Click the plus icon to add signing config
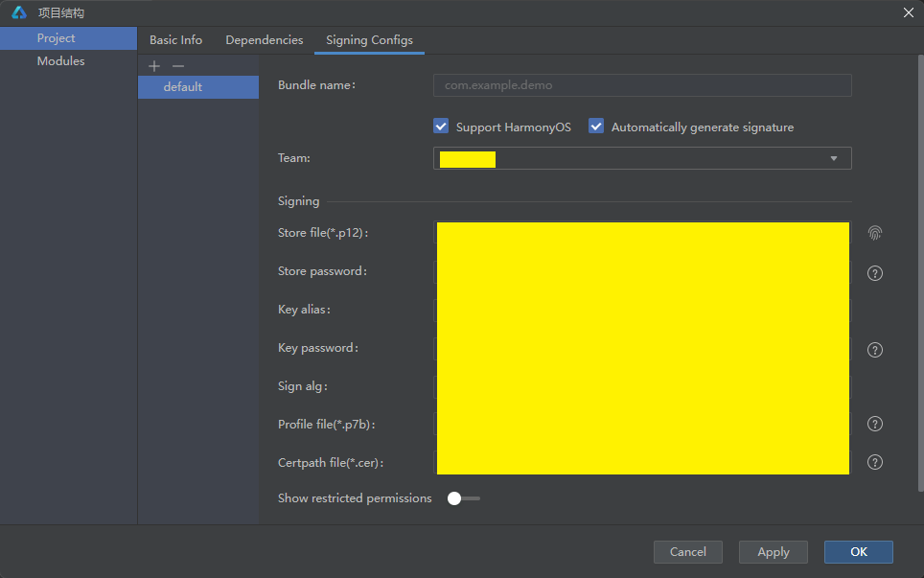 coord(154,66)
